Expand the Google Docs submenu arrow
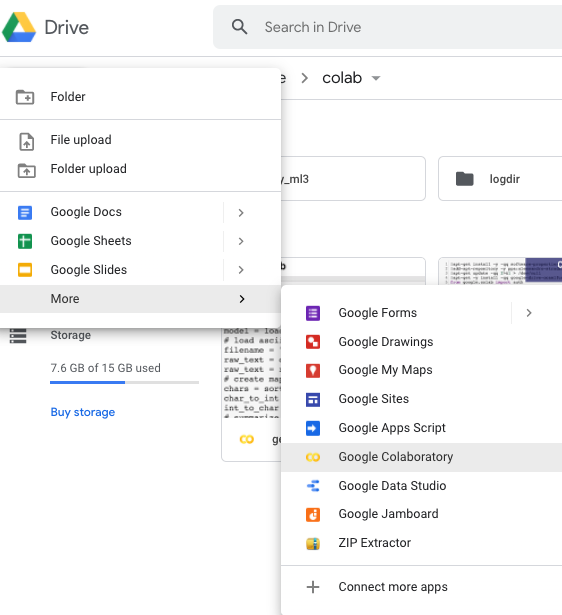562x615 pixels. coord(241,213)
